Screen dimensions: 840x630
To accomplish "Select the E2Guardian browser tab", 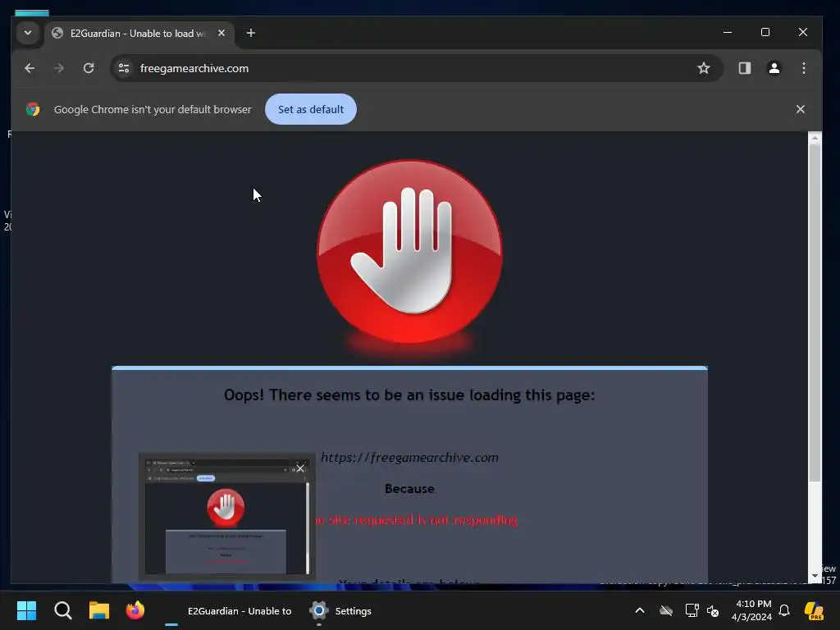I will [139, 33].
